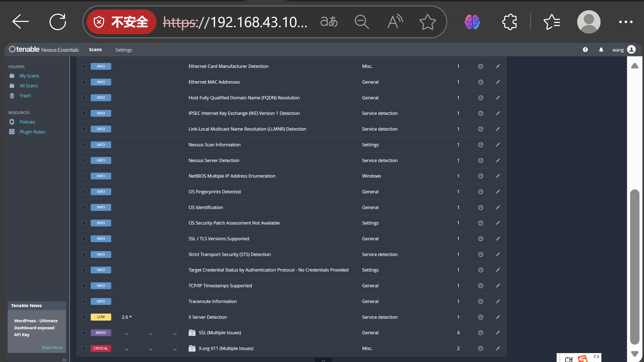Open the Scans tab
This screenshot has height=362, width=644.
95,49
